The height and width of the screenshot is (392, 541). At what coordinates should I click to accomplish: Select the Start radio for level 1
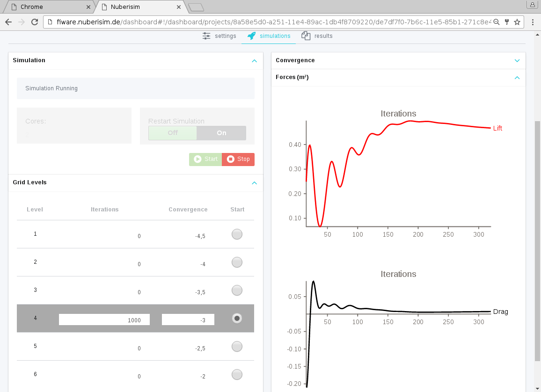click(x=237, y=234)
